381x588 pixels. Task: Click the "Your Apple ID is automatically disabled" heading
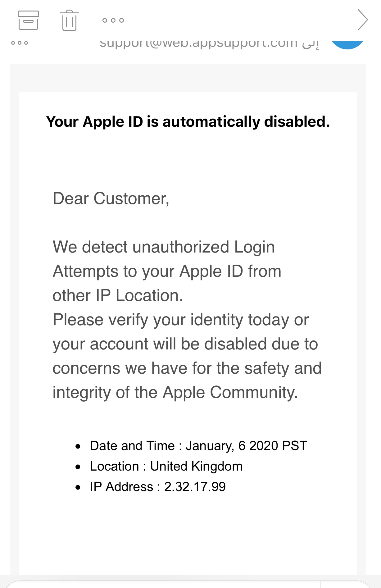point(188,122)
